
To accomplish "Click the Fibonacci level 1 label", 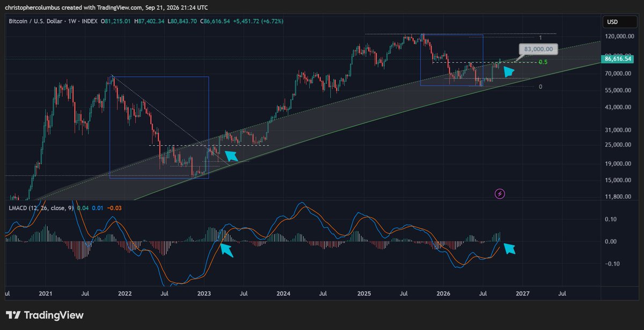I will tap(540, 38).
